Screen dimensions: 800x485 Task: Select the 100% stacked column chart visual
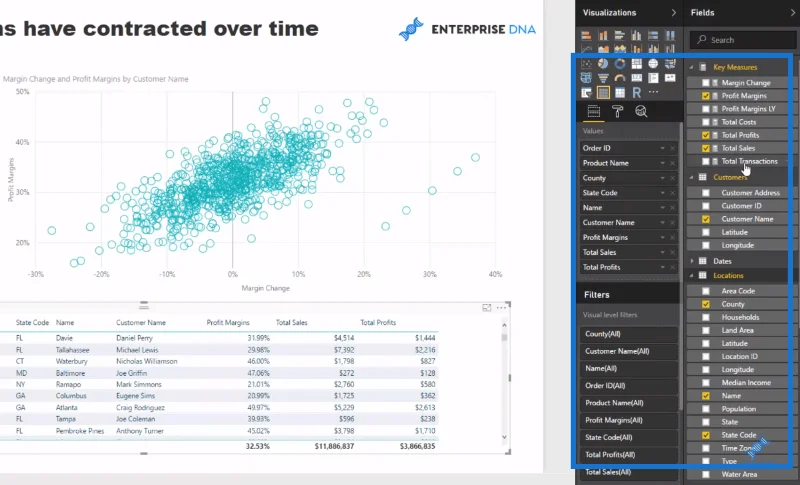[670, 35]
